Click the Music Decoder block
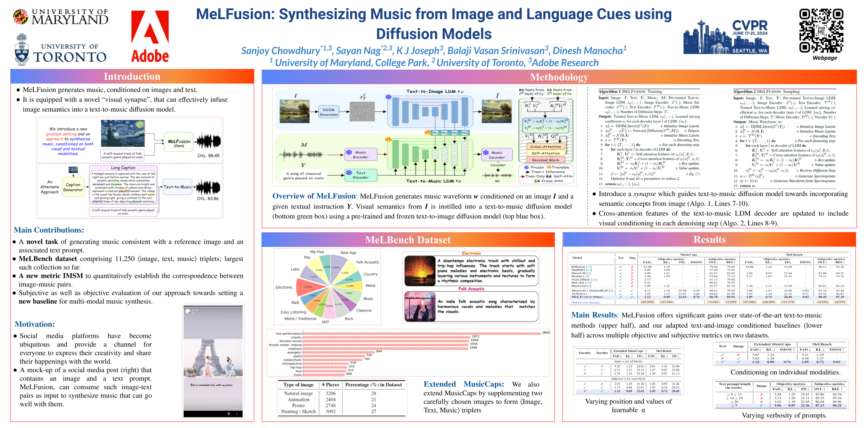The width and height of the screenshot is (868, 428). click(x=496, y=155)
